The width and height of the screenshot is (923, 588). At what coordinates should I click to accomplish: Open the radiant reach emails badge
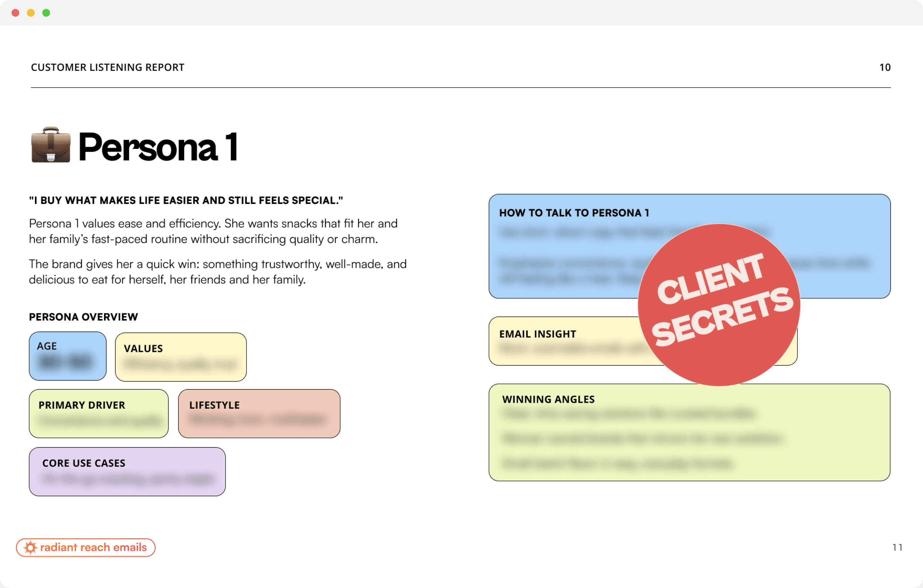click(93, 547)
